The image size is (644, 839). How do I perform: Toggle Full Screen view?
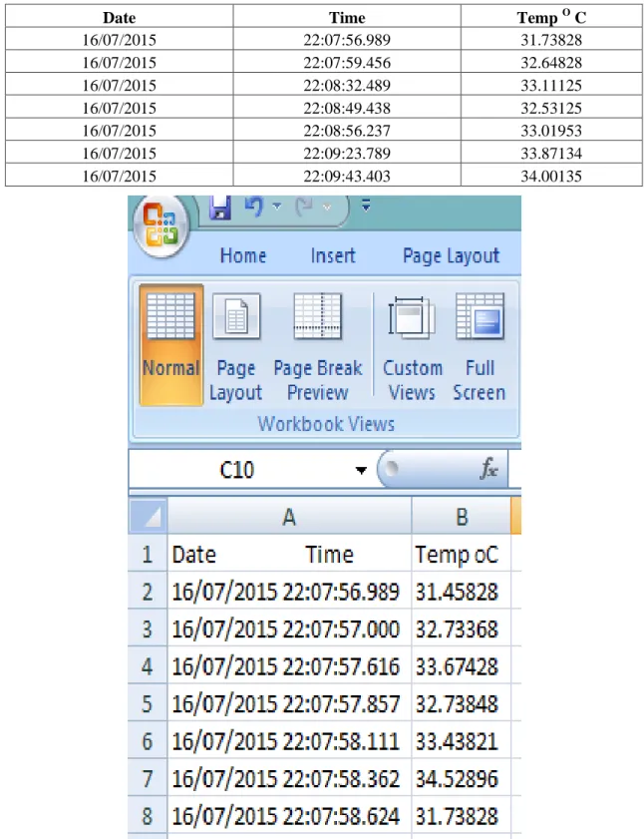480,347
